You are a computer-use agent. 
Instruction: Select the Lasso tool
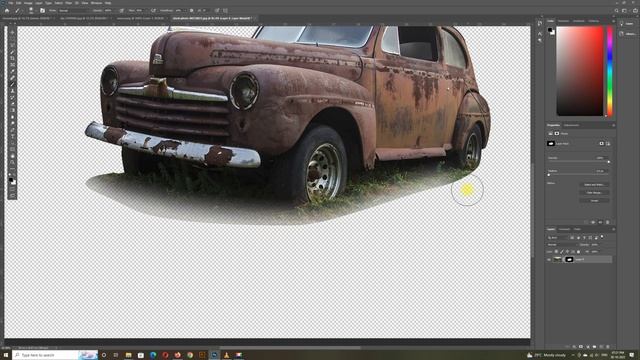(x=12, y=45)
